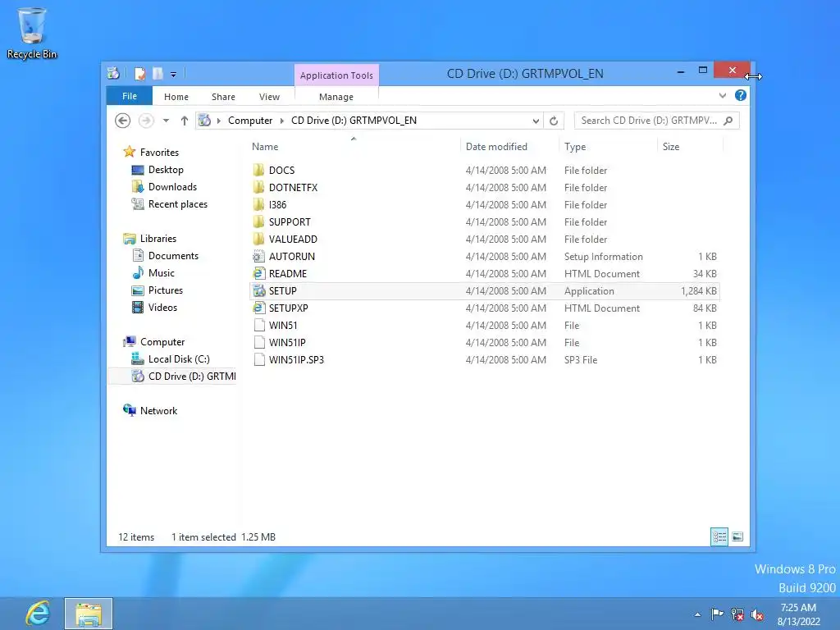Click the muted volume tray icon
Image resolution: width=840 pixels, height=630 pixels.
click(x=757, y=614)
